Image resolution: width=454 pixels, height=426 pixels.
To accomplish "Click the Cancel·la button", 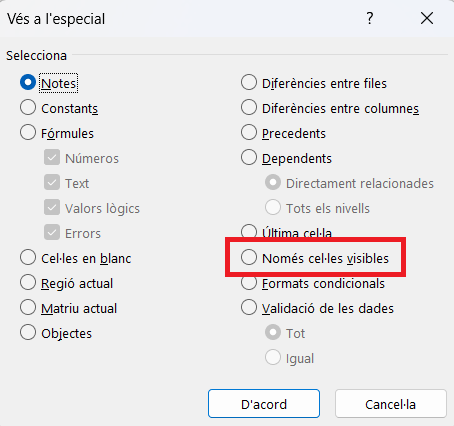I will tap(391, 404).
